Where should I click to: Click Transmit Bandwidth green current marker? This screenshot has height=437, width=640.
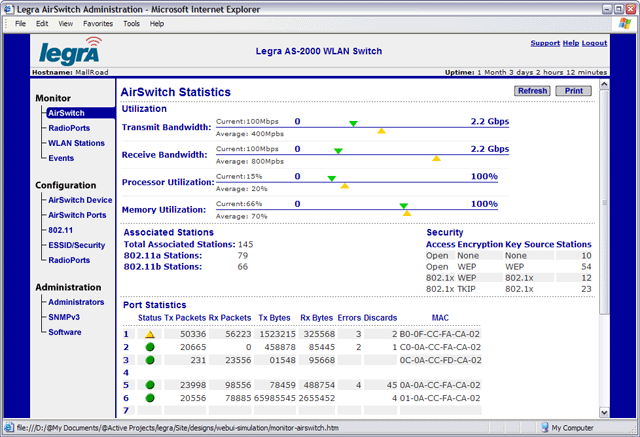353,124
